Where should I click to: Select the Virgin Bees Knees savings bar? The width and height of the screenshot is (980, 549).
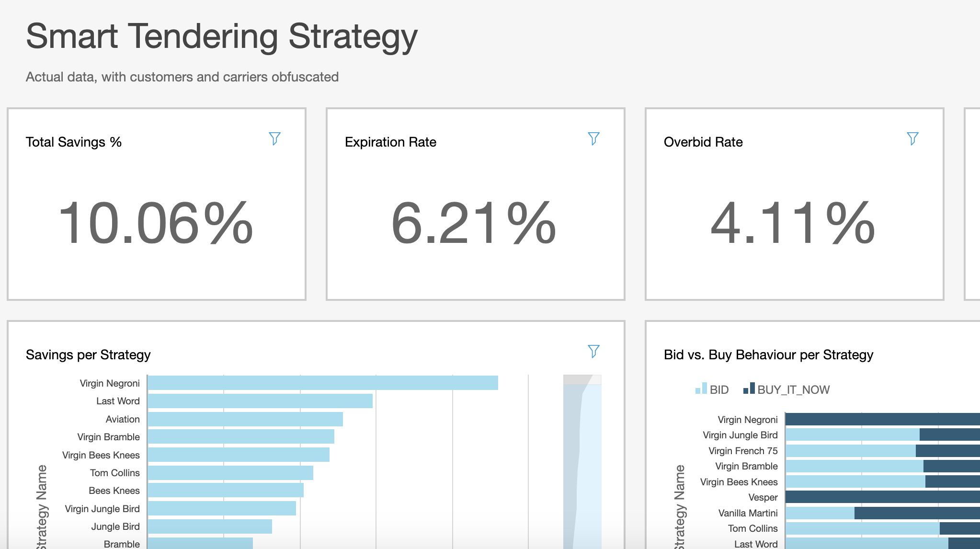click(239, 455)
